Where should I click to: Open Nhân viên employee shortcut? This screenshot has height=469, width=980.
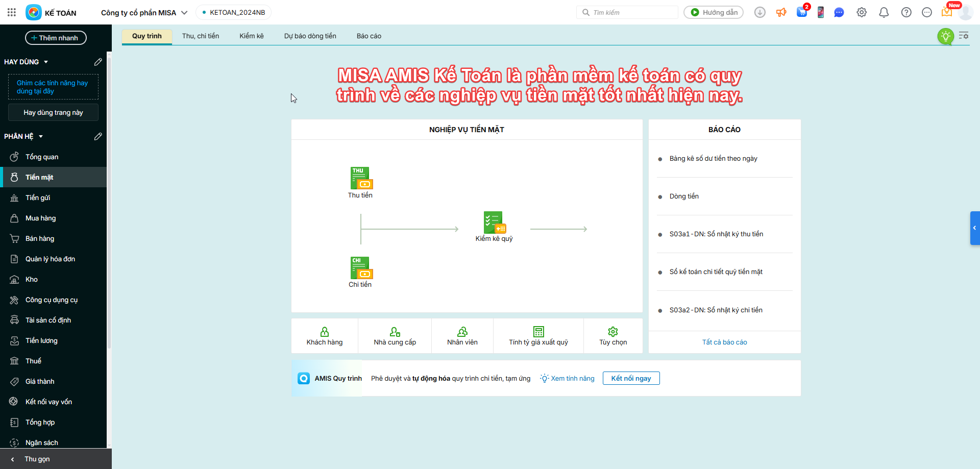point(462,336)
